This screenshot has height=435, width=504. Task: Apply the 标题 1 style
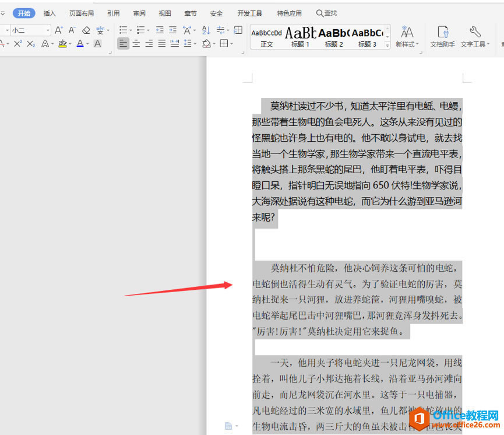tap(300, 37)
